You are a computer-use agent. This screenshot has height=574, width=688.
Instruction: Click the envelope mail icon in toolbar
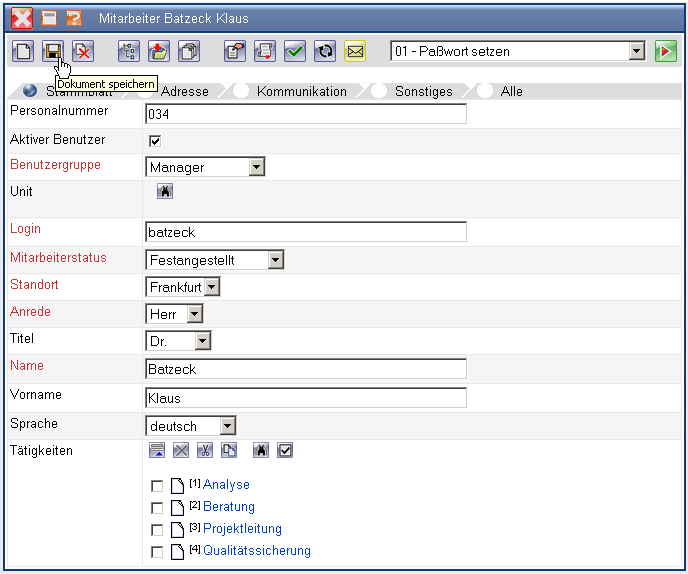354,51
